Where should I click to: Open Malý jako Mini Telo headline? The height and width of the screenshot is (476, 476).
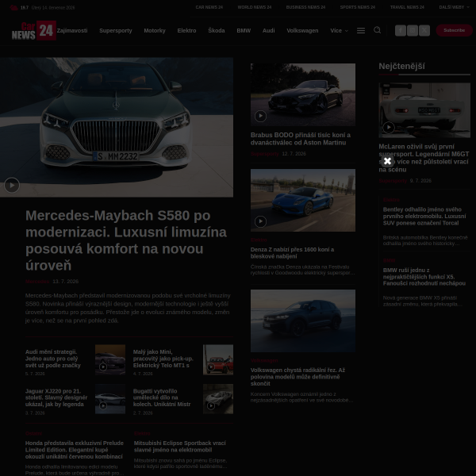click(x=163, y=359)
